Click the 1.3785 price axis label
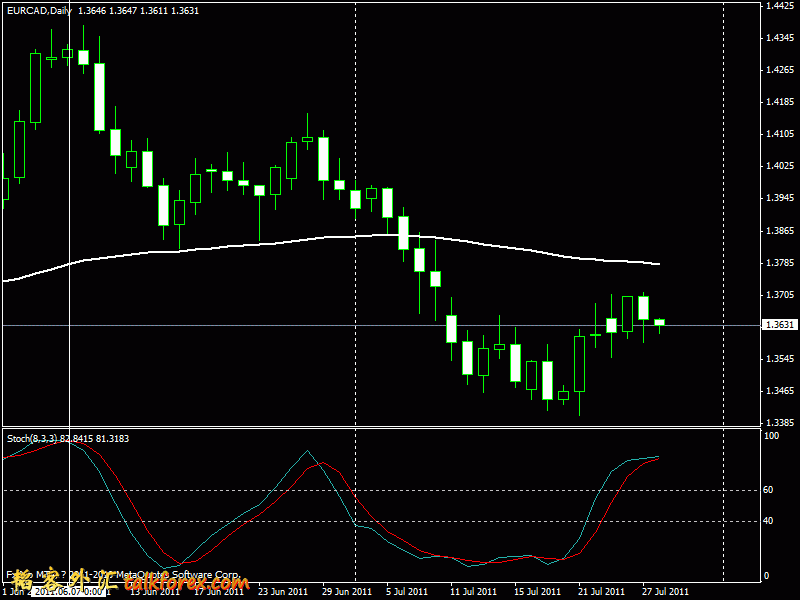 [x=780, y=263]
